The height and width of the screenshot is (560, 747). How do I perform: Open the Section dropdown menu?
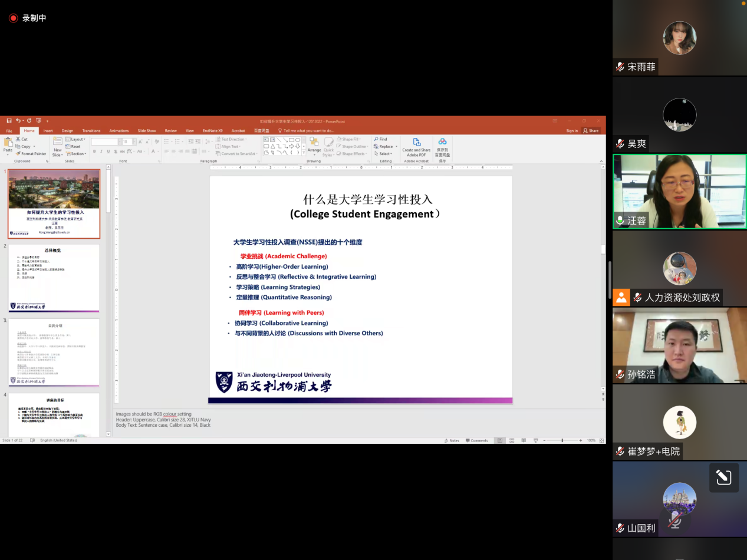click(76, 154)
